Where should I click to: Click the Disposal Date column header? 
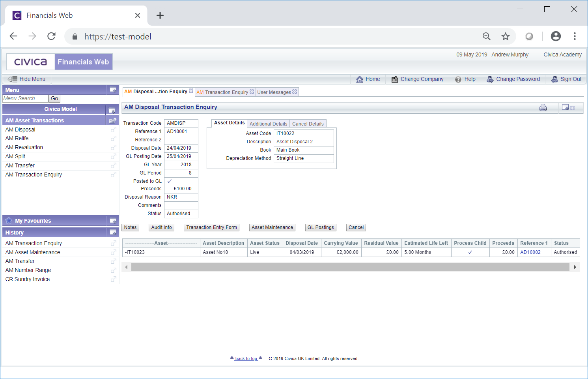click(302, 243)
